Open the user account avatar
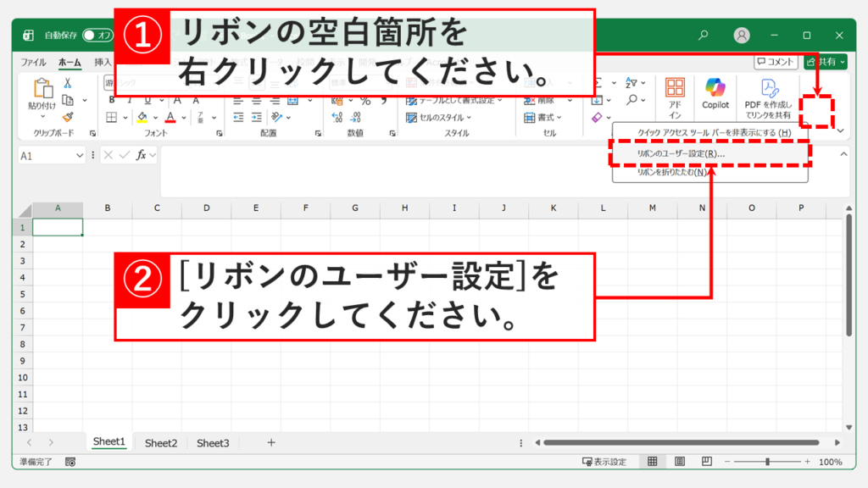 741,36
